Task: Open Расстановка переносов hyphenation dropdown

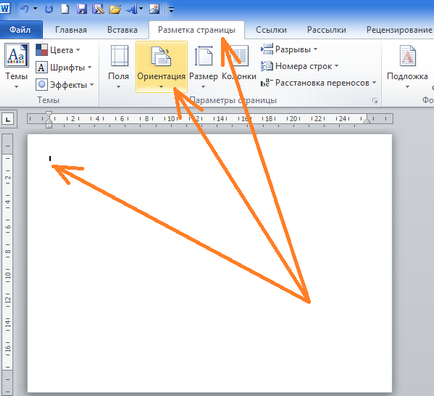Action: pos(318,83)
